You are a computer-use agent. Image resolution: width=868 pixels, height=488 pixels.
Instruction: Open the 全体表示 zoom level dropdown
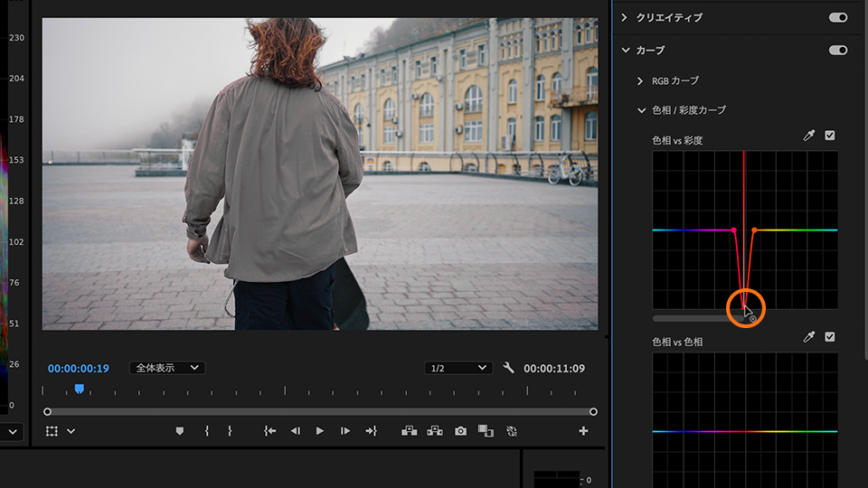coord(167,368)
